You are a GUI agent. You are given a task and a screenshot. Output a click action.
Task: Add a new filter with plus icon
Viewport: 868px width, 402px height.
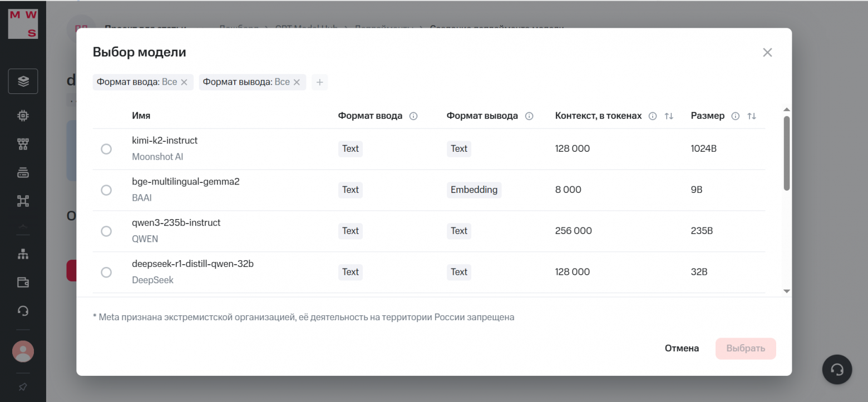pos(319,82)
